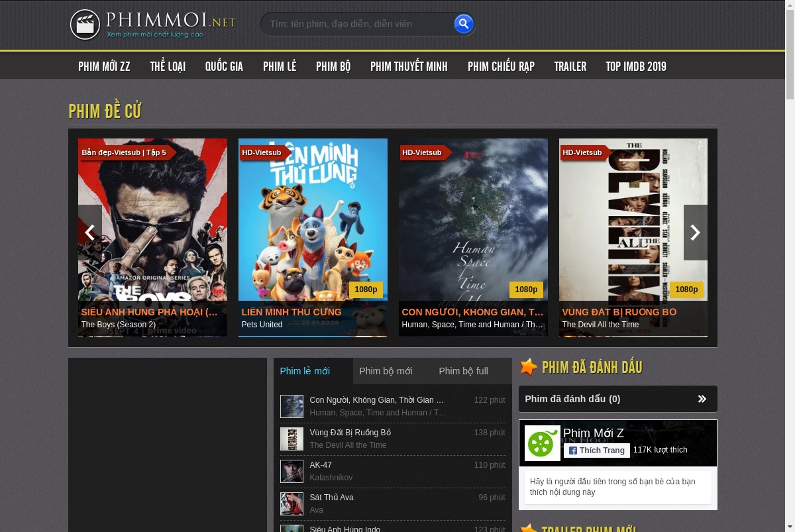Open the TRAILER menu item
795x532 pixels.
[570, 66]
